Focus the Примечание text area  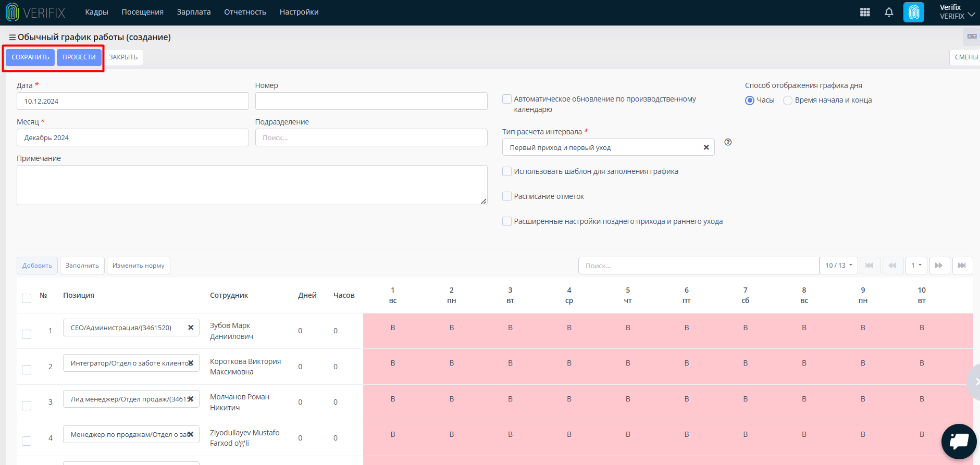click(x=252, y=185)
